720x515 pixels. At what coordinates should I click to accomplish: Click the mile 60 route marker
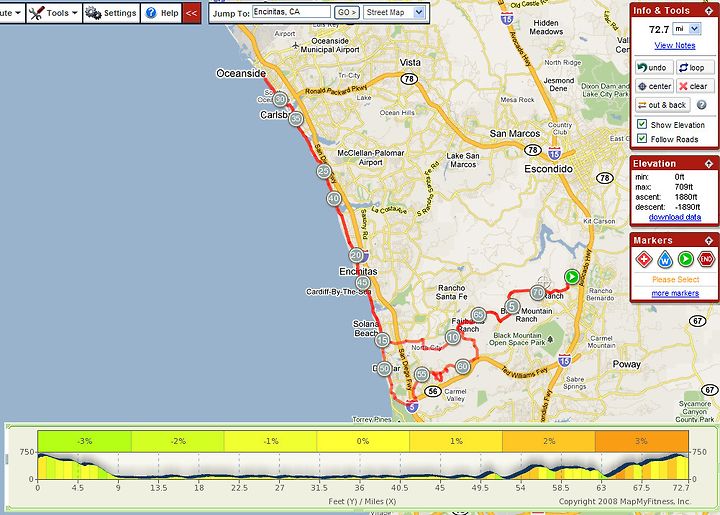[x=463, y=367]
